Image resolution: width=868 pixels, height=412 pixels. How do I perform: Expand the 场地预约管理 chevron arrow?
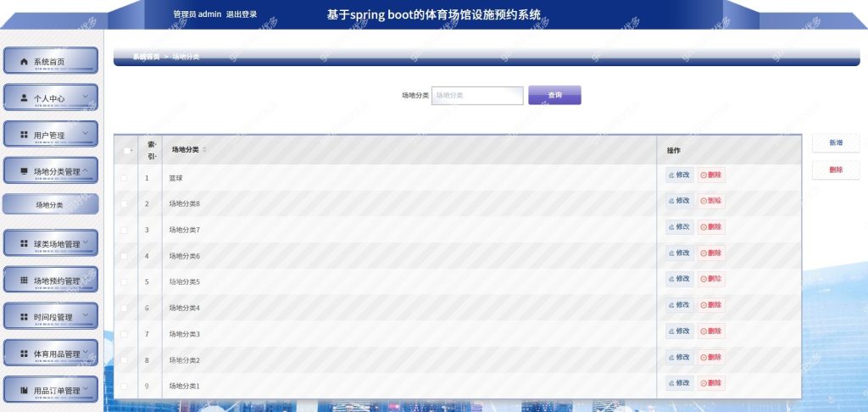pos(86,279)
